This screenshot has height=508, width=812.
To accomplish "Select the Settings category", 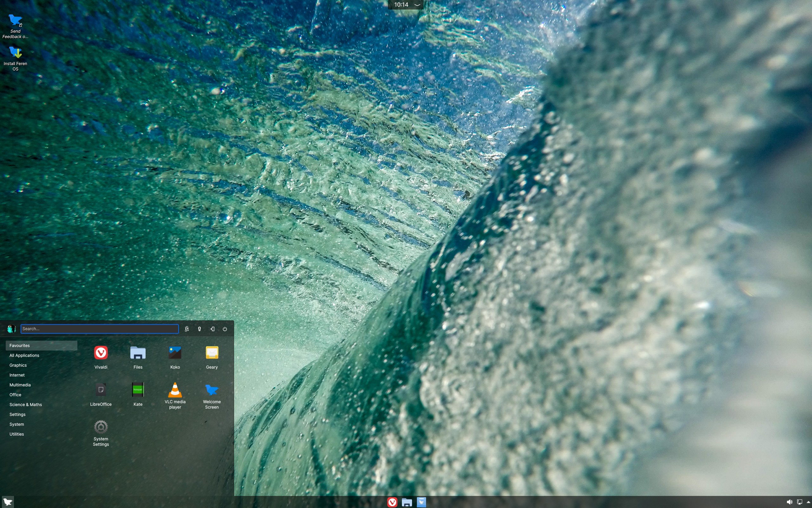I will point(41,414).
